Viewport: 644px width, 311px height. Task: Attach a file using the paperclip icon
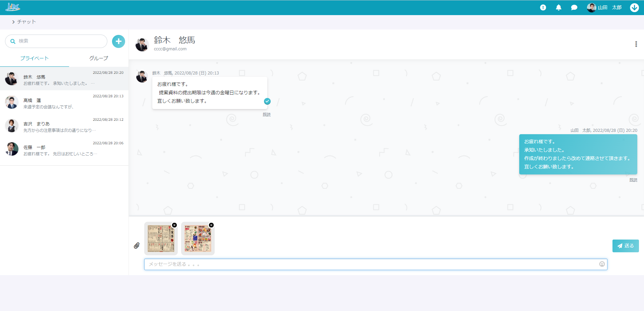click(x=137, y=246)
